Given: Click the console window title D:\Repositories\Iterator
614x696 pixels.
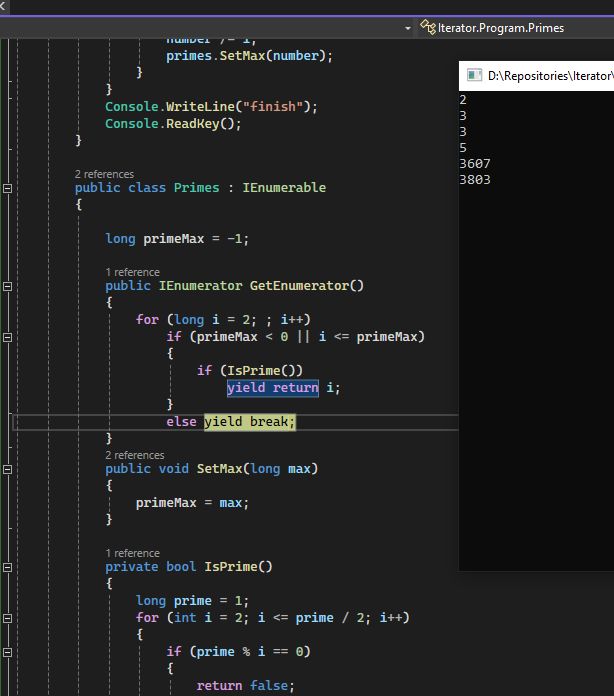Looking at the screenshot, I should click(550, 76).
